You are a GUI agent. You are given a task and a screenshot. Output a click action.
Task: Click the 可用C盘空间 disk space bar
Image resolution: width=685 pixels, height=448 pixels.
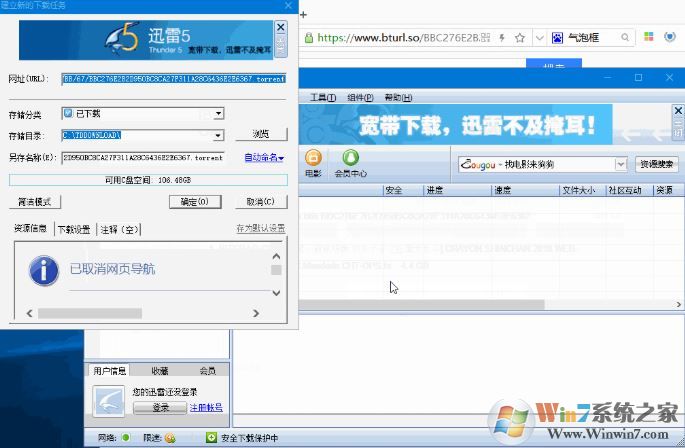pyautogui.click(x=148, y=180)
